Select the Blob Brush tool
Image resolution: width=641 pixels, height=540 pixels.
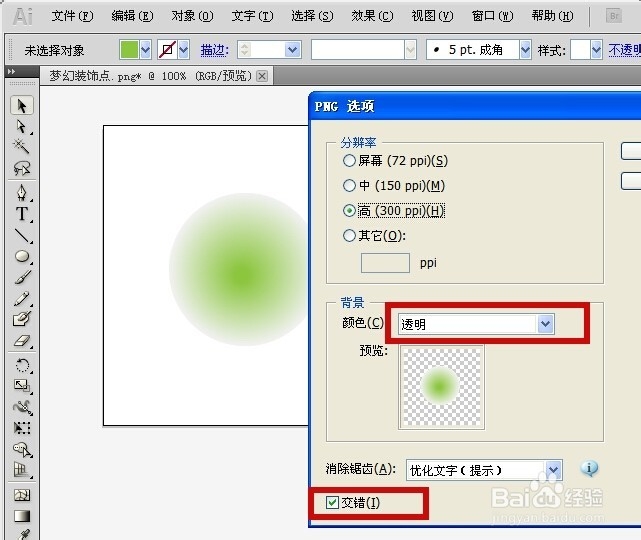tap(22, 319)
